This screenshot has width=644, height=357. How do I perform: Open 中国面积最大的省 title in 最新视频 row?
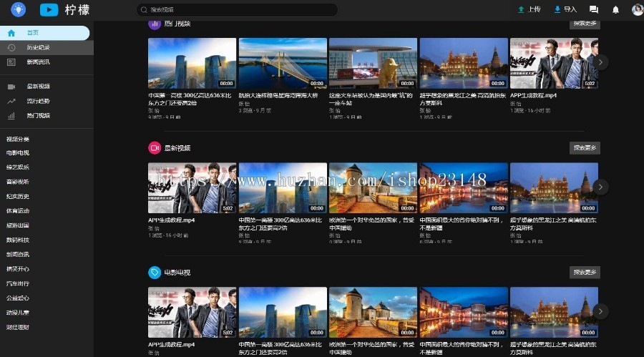(x=462, y=224)
